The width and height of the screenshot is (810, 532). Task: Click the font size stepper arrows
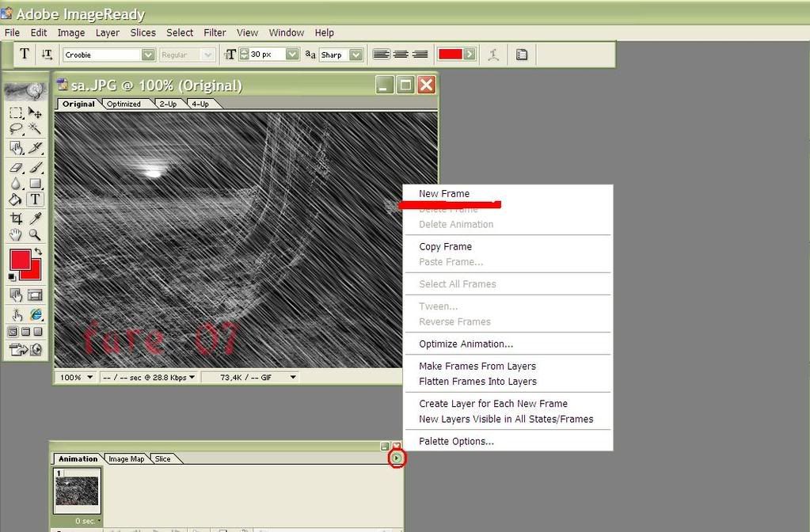pyautogui.click(x=245, y=55)
